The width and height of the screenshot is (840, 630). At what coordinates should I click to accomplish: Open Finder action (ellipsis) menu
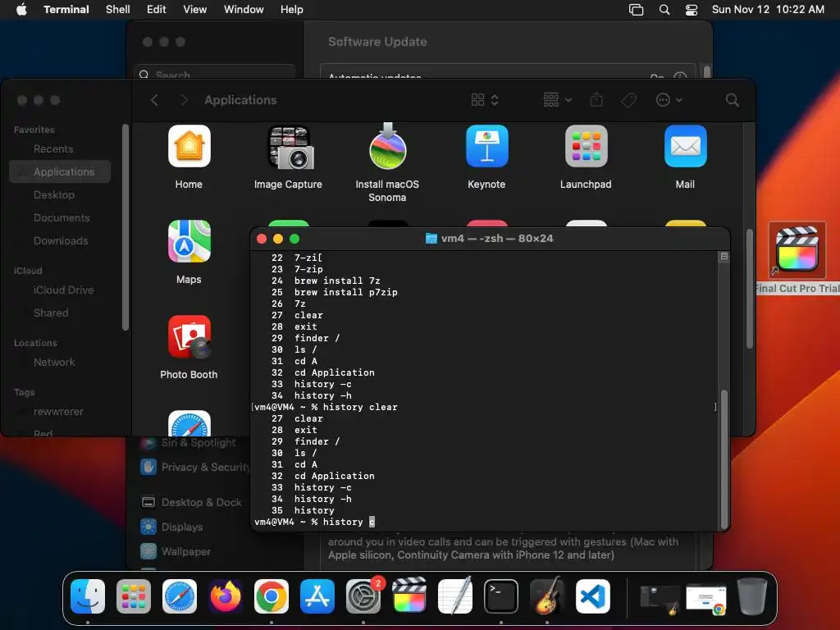coord(669,99)
